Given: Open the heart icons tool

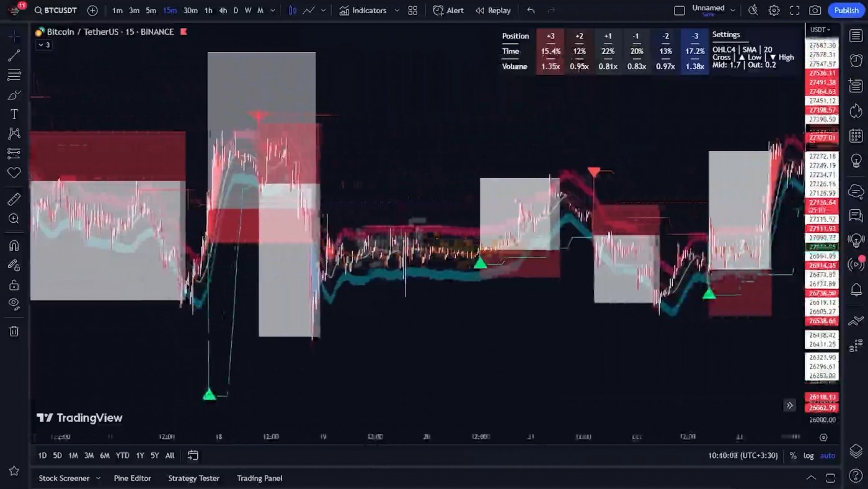Looking at the screenshot, I should 14,173.
